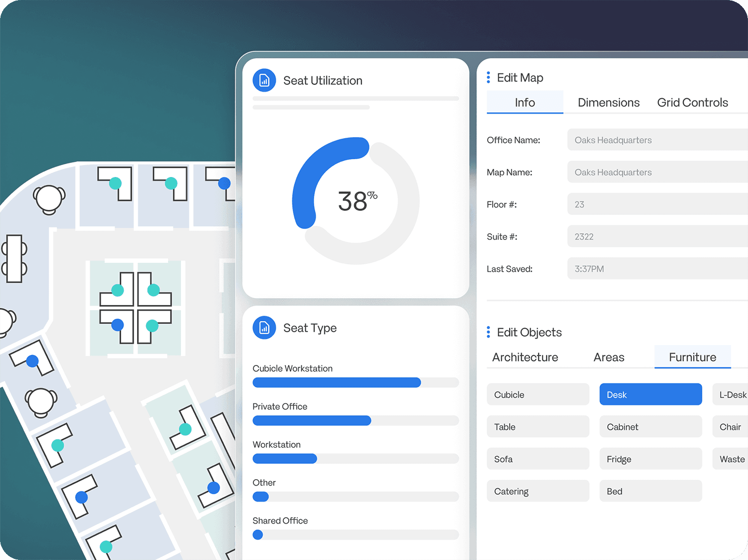Screen dimensions: 748x560
Task: Click the Seat Utilization report icon
Action: 264,80
